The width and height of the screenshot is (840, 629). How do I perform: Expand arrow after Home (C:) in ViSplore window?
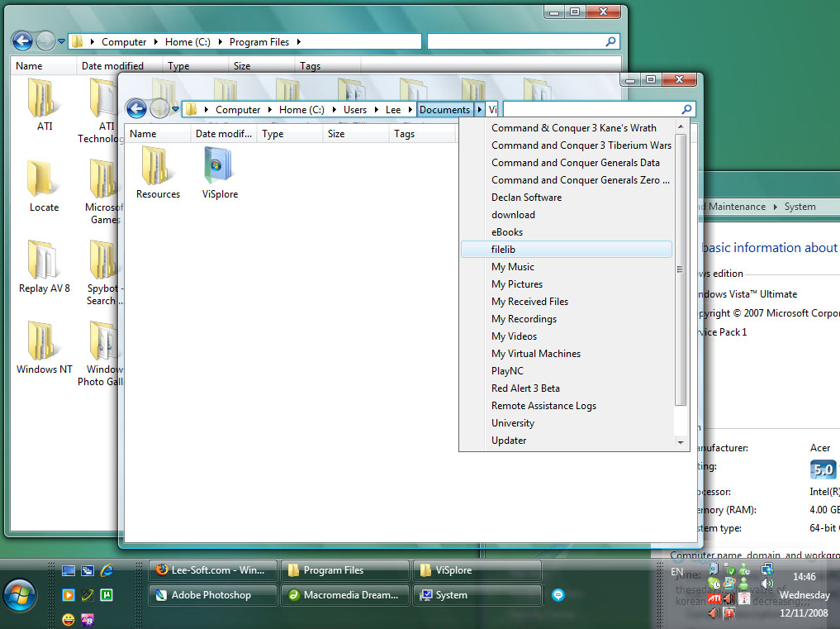point(334,109)
